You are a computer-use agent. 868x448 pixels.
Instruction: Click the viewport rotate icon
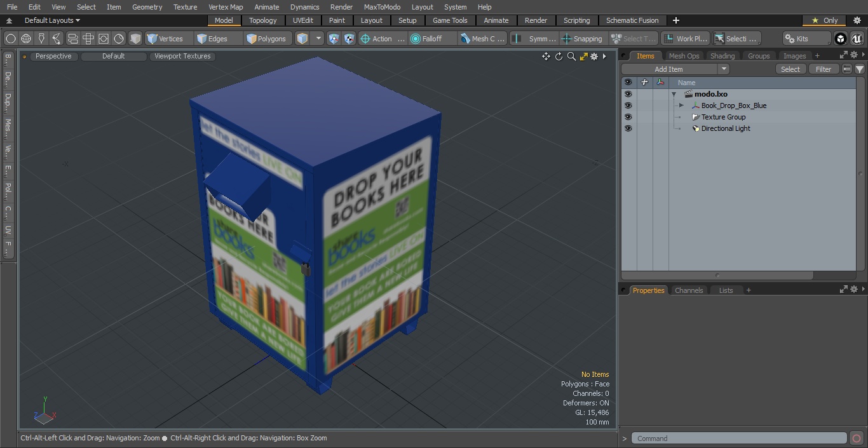coord(559,57)
